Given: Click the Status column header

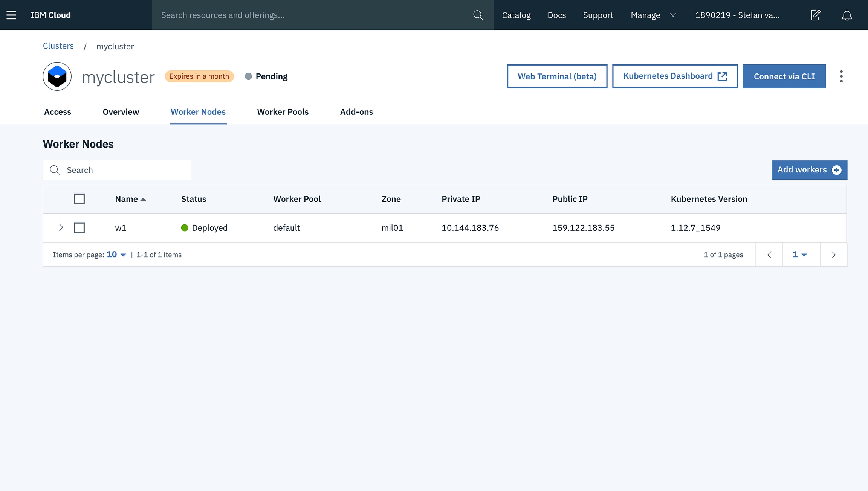Looking at the screenshot, I should [194, 199].
